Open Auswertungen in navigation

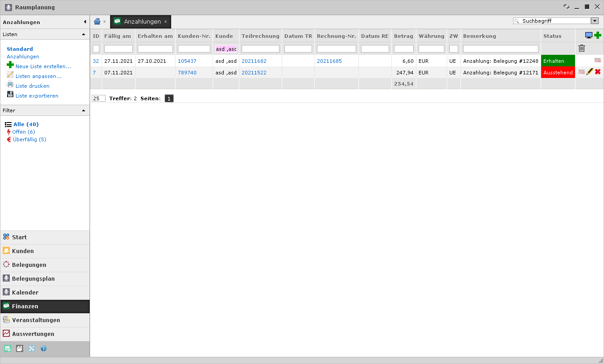[x=45, y=334]
